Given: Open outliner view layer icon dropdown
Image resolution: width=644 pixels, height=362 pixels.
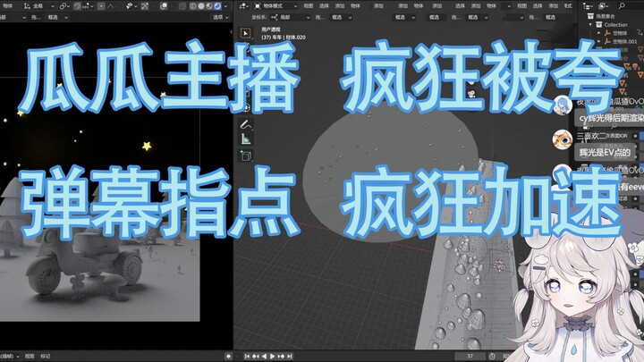Looking at the screenshot, I should (604, 6).
